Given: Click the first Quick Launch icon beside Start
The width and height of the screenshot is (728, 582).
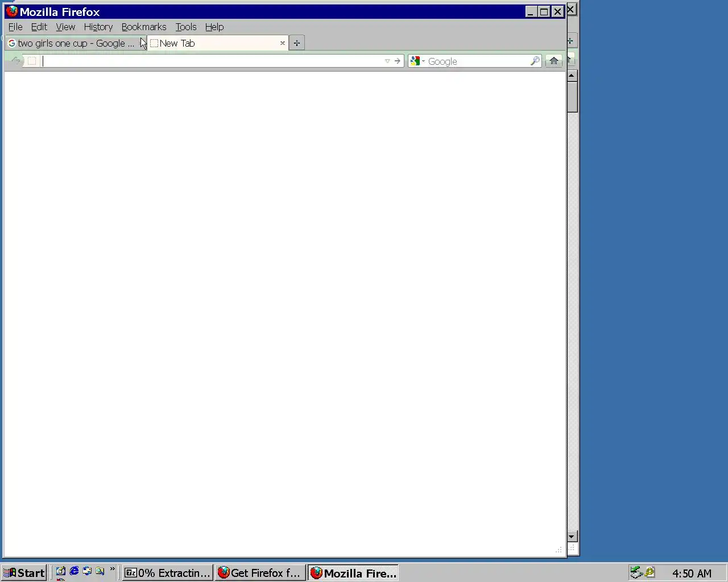Looking at the screenshot, I should tap(60, 572).
